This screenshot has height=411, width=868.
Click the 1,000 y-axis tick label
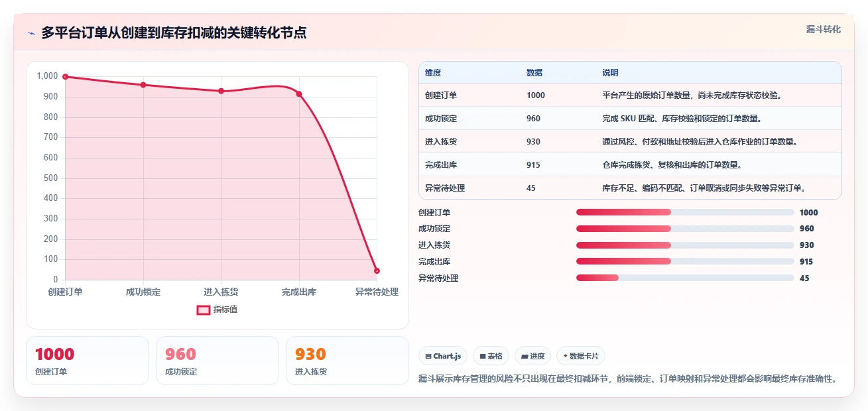pos(48,76)
